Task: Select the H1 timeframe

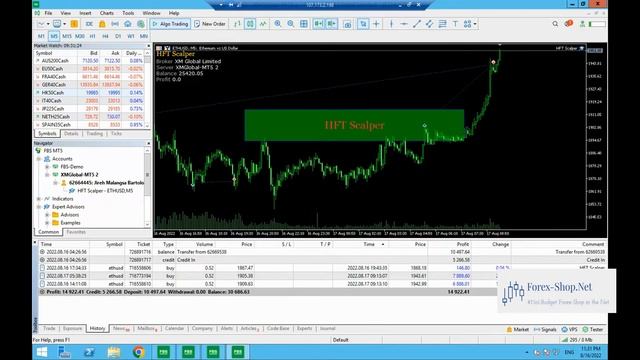Action: pyautogui.click(x=93, y=36)
